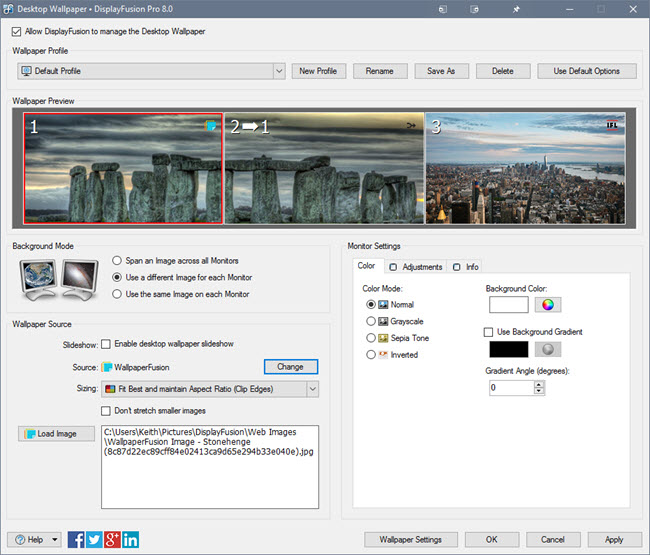650x555 pixels.
Task: Open the Default Profile dropdown
Action: point(279,71)
